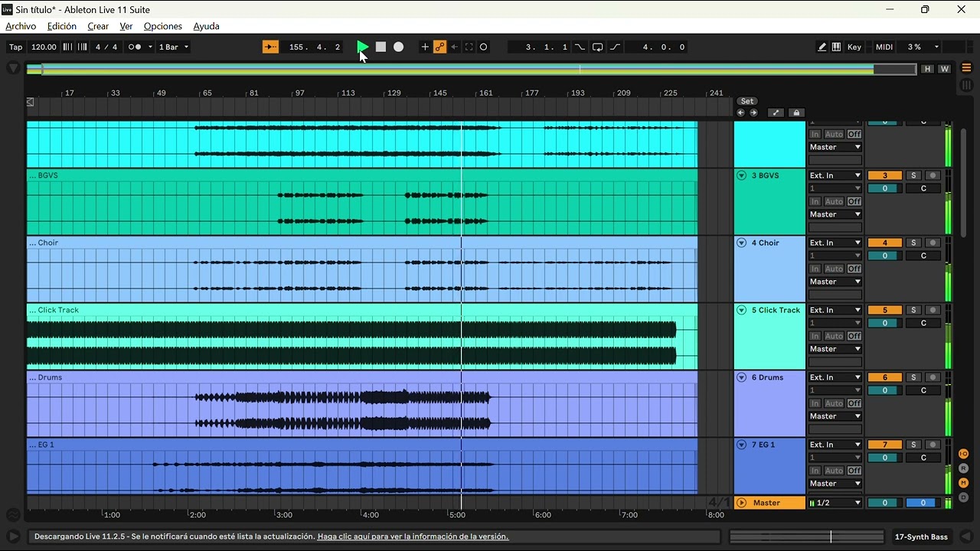Image resolution: width=980 pixels, height=551 pixels.
Task: Click the 4 / 4 time signature field
Action: click(106, 47)
